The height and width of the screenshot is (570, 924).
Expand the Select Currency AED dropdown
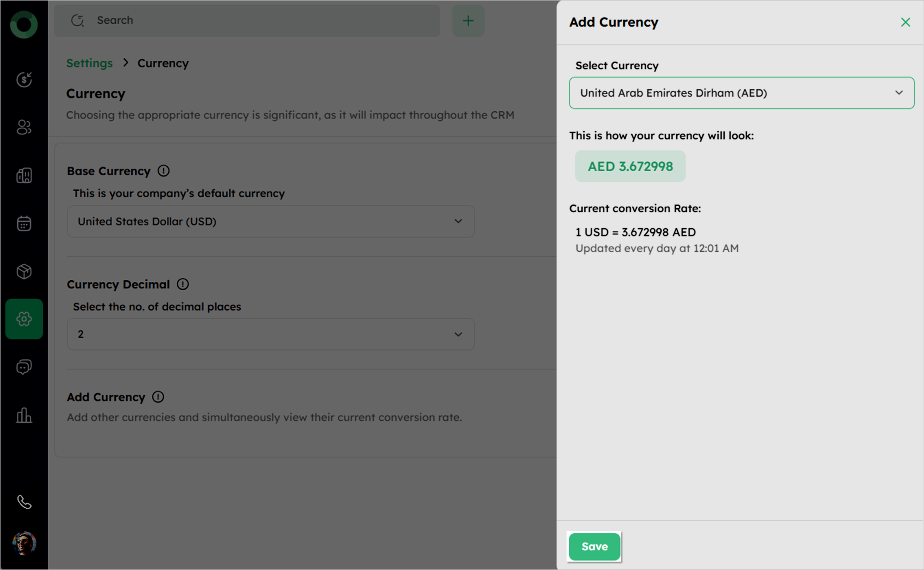(x=741, y=93)
